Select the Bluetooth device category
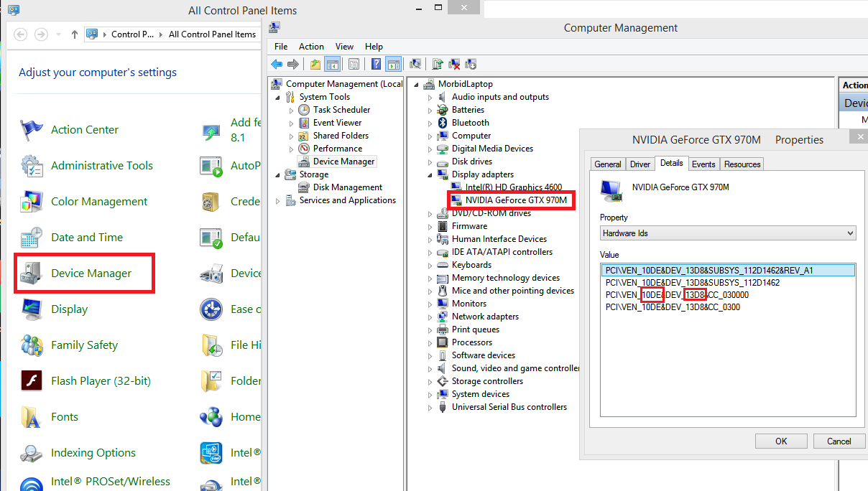 pos(470,123)
